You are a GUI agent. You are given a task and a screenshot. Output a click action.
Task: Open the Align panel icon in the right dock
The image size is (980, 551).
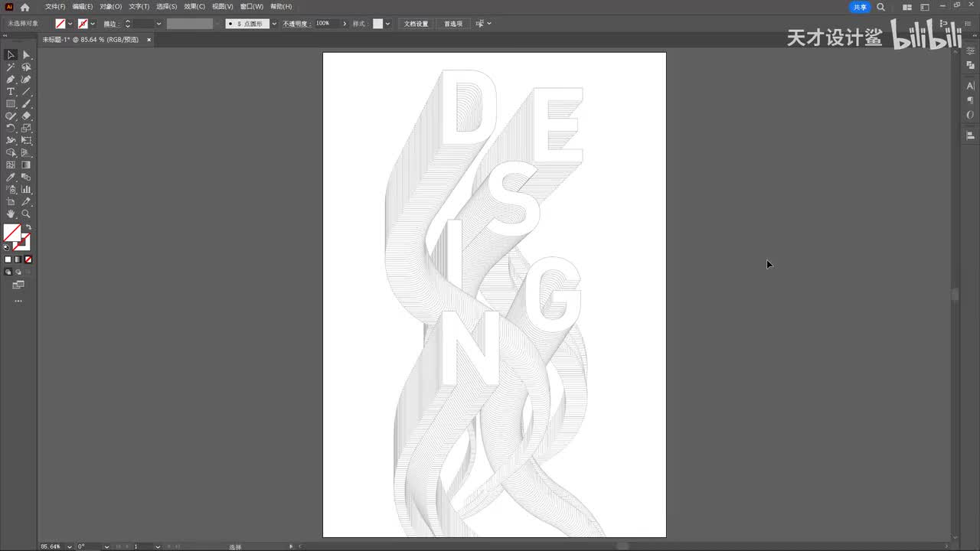[970, 135]
